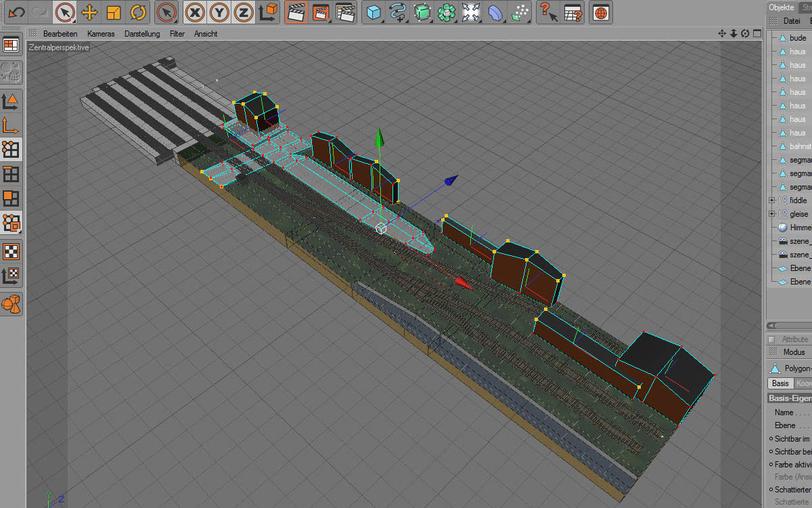
Task: Toggle the Y axis lock
Action: (x=219, y=12)
